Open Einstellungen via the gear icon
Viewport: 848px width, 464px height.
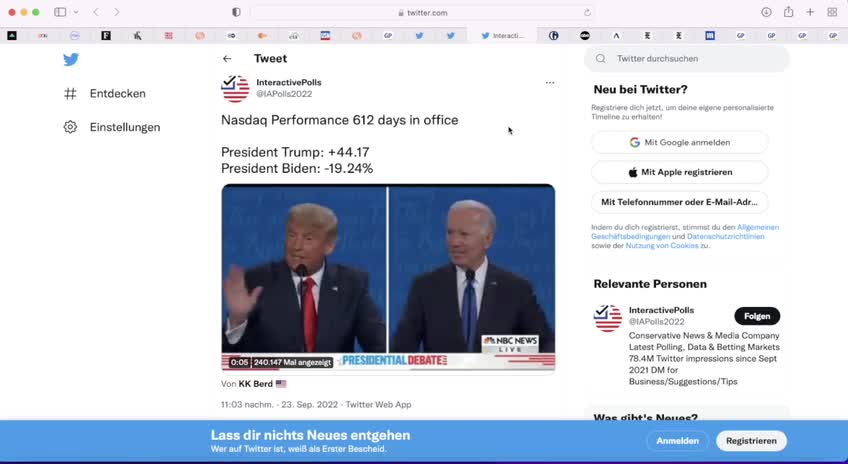(x=70, y=127)
